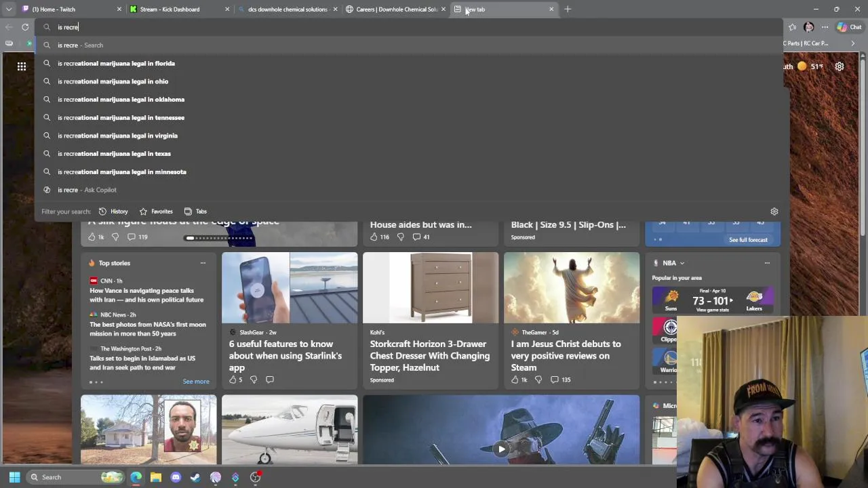Viewport: 868px width, 488px height.
Task: Open Copilot Chat button
Action: tap(849, 27)
